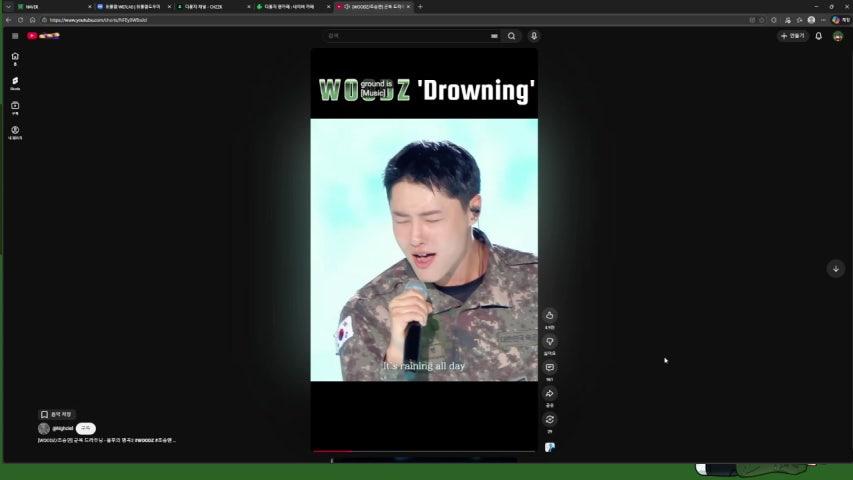Dislike this Short with thumbs down
Screen dimensions: 853x480
(x=549, y=341)
